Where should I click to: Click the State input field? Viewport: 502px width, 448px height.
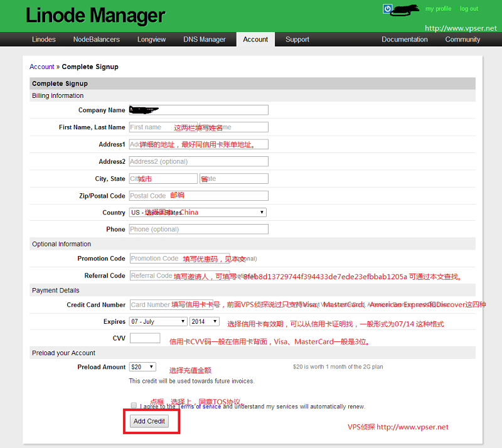(234, 178)
